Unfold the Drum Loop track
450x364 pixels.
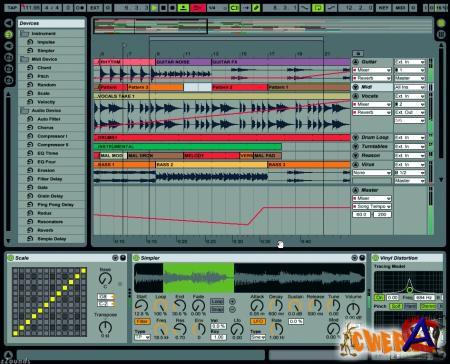(355, 137)
